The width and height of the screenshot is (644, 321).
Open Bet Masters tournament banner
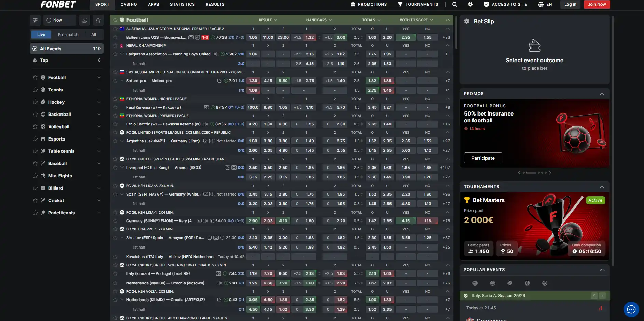535,227
